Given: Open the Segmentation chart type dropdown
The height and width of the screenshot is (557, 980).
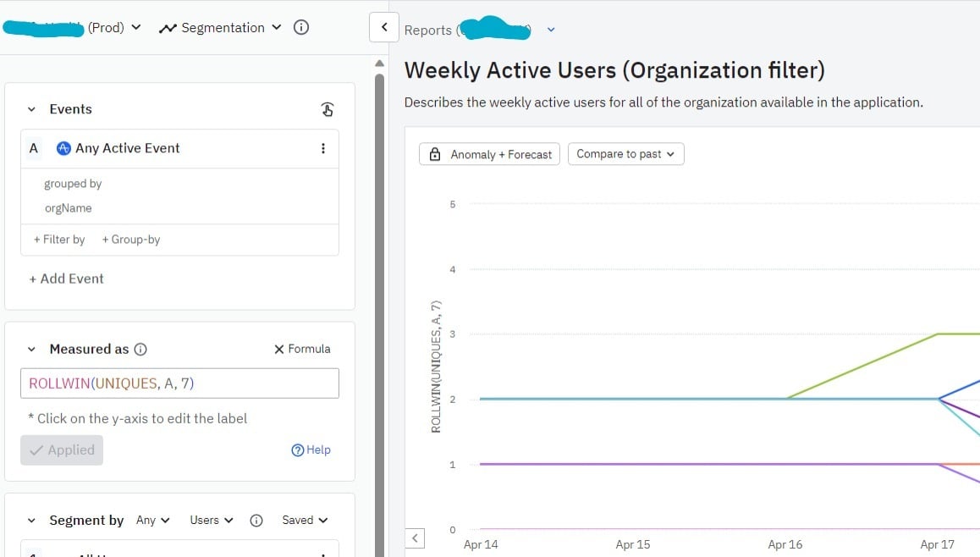Looking at the screenshot, I should [220, 27].
